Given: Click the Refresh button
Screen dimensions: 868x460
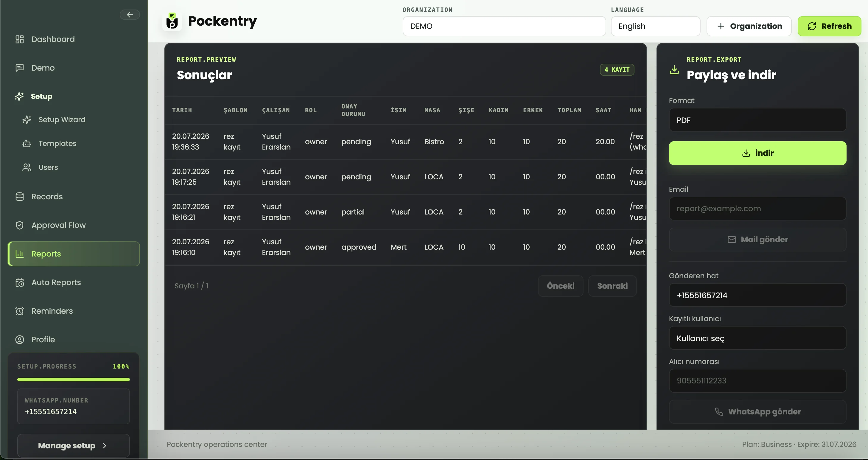Looking at the screenshot, I should click(829, 26).
